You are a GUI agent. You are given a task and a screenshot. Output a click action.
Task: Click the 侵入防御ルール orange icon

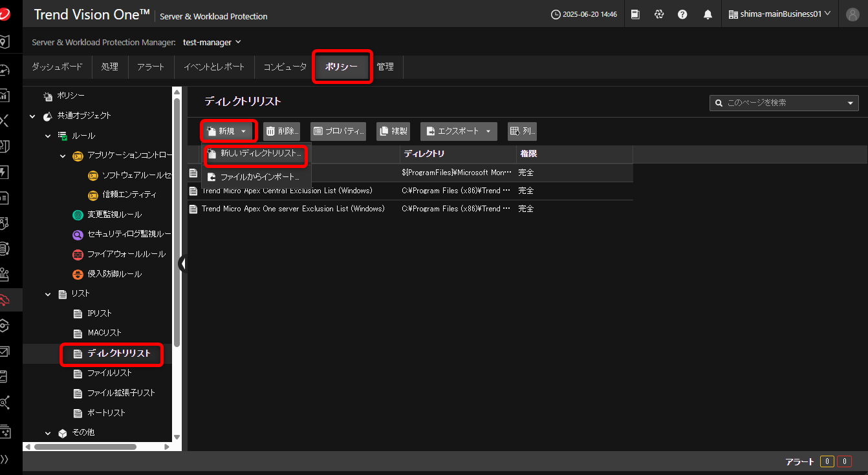78,274
